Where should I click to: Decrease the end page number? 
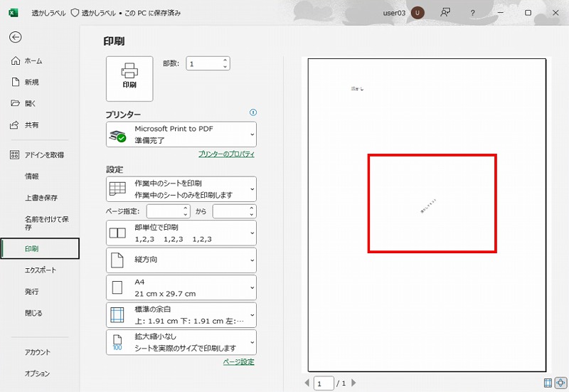252,215
